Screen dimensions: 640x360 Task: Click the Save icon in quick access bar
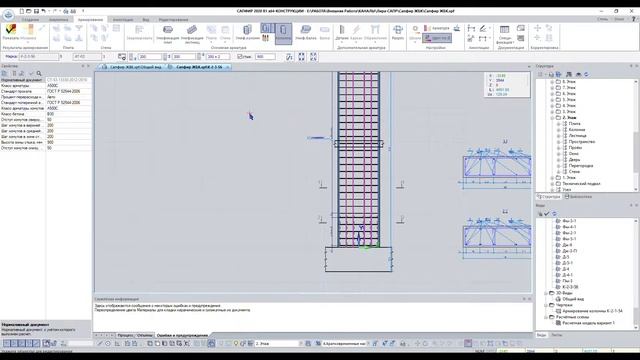click(36, 11)
